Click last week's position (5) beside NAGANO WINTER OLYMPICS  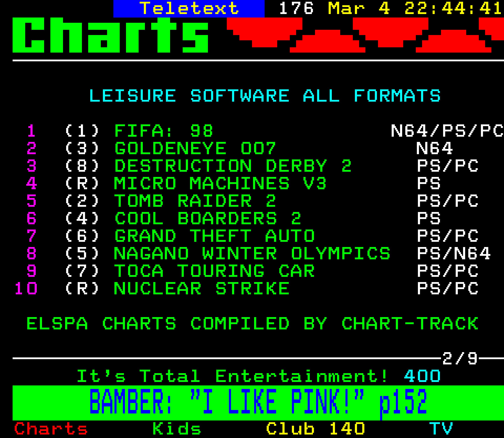coord(82,254)
